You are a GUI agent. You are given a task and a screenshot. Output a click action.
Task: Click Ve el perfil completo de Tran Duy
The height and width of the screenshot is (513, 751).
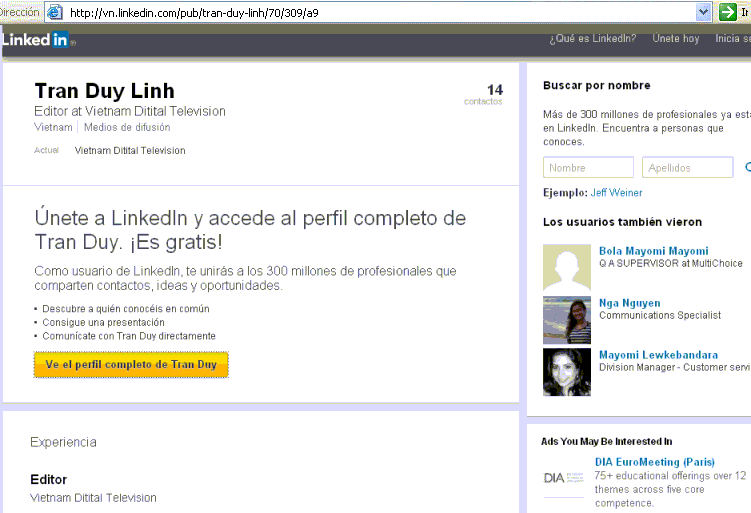(131, 365)
